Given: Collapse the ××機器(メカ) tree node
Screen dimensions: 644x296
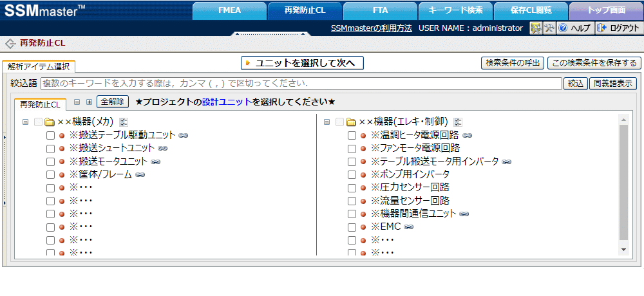Looking at the screenshot, I should [25, 122].
